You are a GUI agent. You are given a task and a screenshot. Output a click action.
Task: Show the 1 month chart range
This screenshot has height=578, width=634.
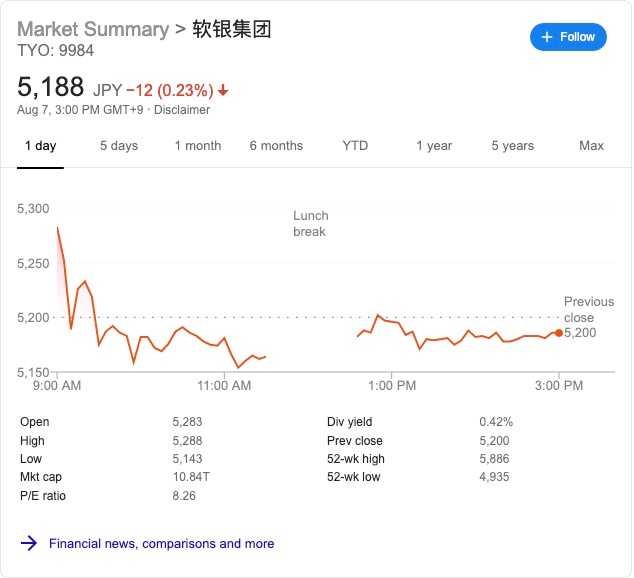[x=198, y=146]
